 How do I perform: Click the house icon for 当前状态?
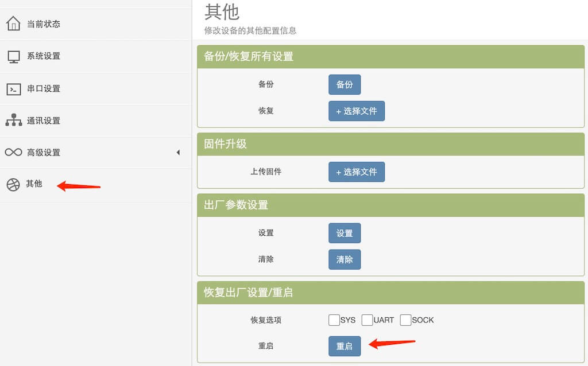13,24
